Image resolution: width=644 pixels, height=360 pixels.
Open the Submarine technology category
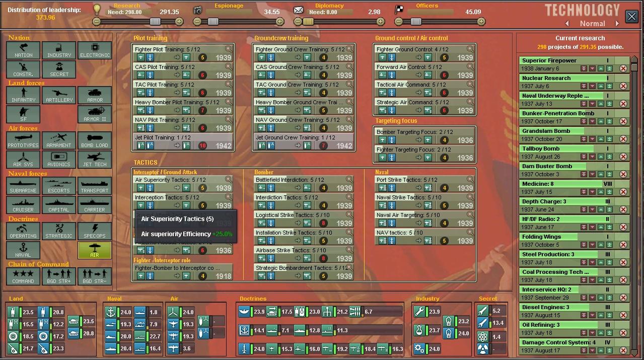point(23,186)
